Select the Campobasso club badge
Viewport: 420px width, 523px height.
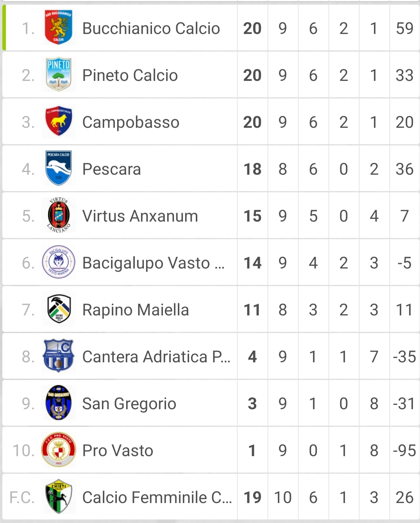[x=59, y=122]
